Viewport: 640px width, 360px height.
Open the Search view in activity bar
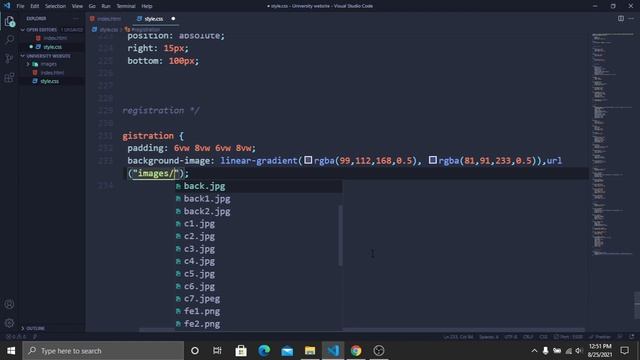tap(9, 40)
